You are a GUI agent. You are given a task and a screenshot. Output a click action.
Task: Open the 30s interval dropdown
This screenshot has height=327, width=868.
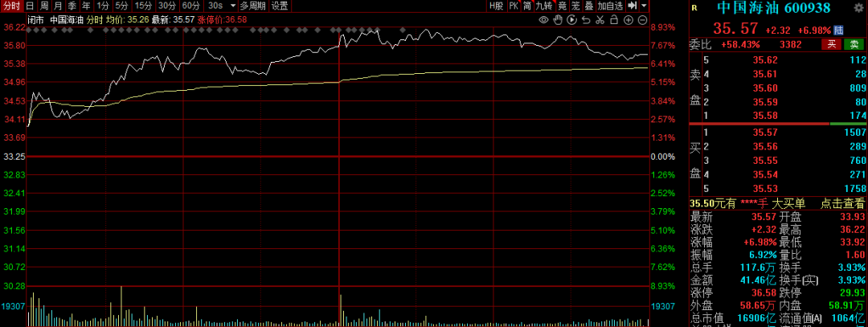[219, 6]
